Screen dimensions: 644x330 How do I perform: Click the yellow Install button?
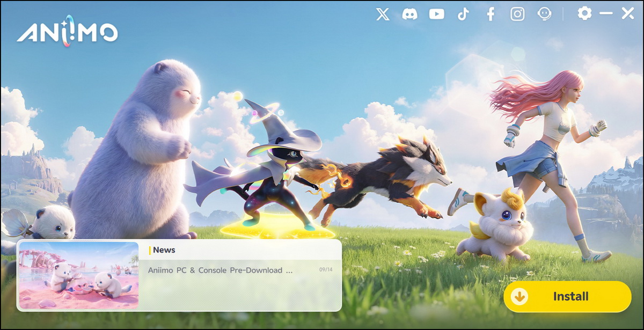tap(567, 297)
